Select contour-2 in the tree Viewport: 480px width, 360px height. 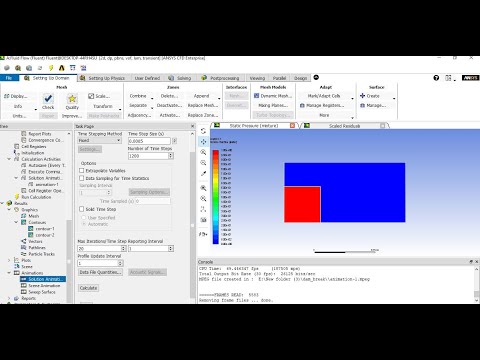point(45,235)
